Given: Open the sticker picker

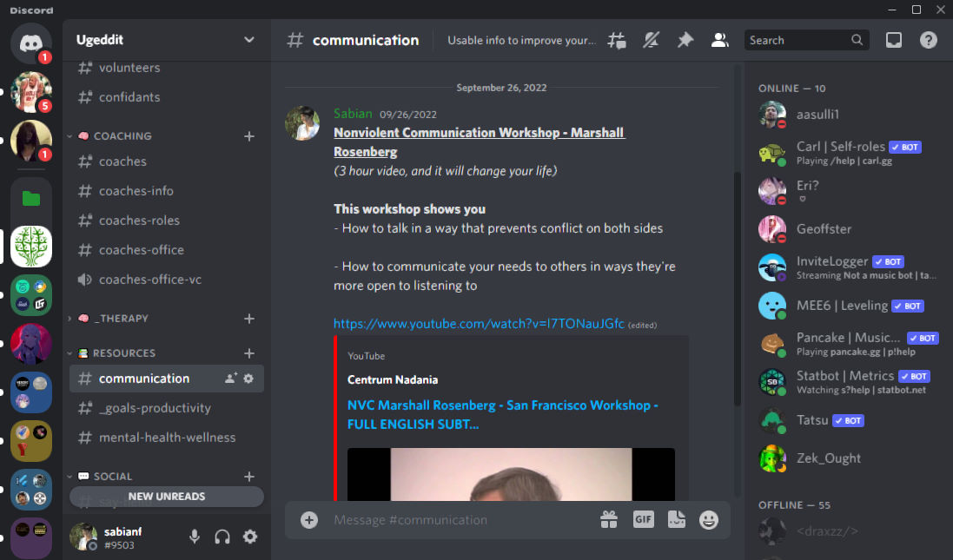Looking at the screenshot, I should click(677, 519).
